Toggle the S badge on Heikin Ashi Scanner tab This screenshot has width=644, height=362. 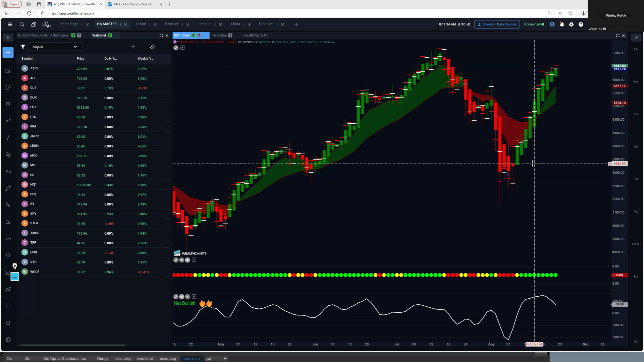click(x=73, y=36)
